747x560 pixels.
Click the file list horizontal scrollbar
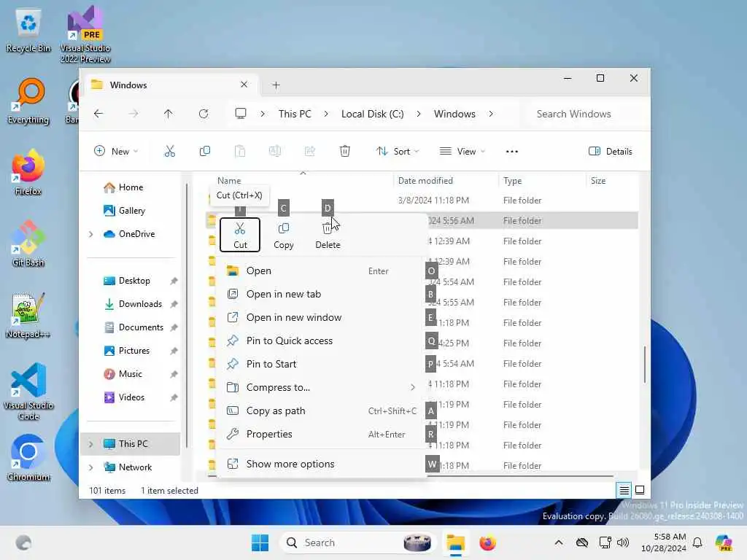(411, 475)
